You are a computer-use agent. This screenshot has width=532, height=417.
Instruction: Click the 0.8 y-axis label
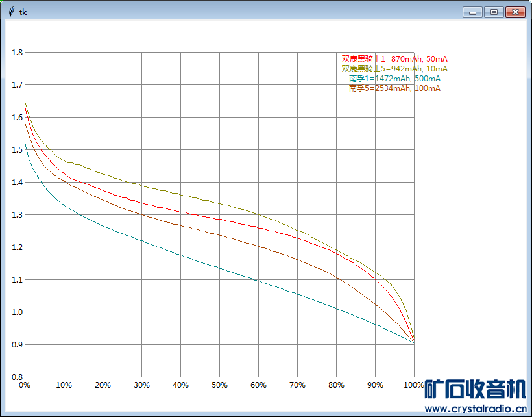(x=18, y=377)
